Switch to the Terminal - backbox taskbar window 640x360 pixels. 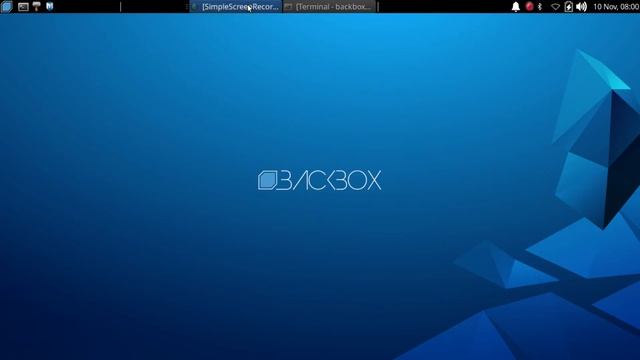(x=329, y=7)
